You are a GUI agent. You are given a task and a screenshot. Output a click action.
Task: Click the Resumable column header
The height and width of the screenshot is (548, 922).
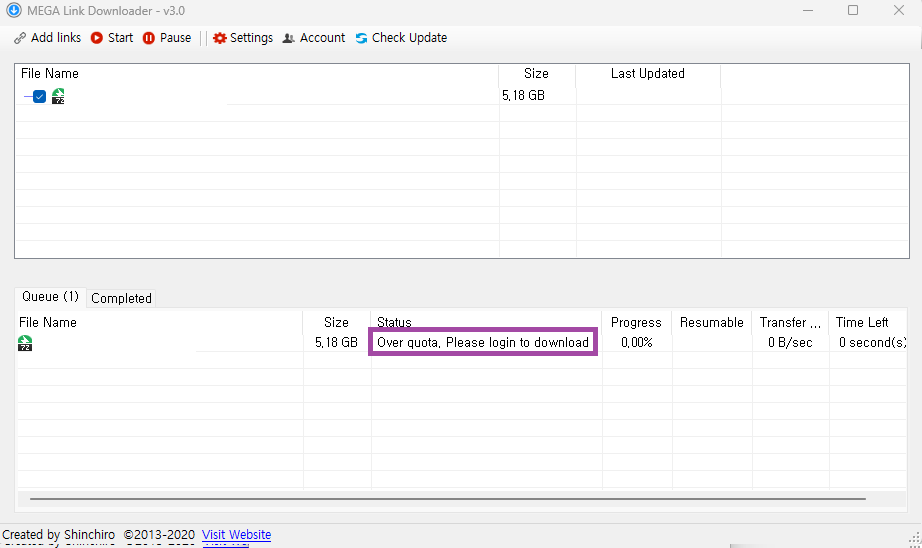pos(711,322)
